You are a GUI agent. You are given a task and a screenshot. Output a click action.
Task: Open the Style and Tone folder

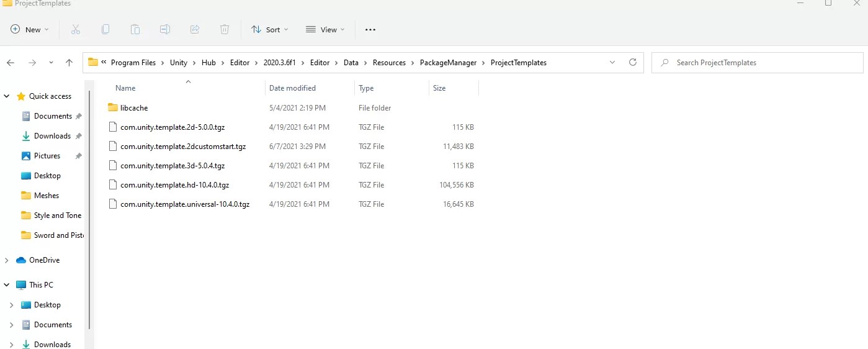click(x=58, y=215)
